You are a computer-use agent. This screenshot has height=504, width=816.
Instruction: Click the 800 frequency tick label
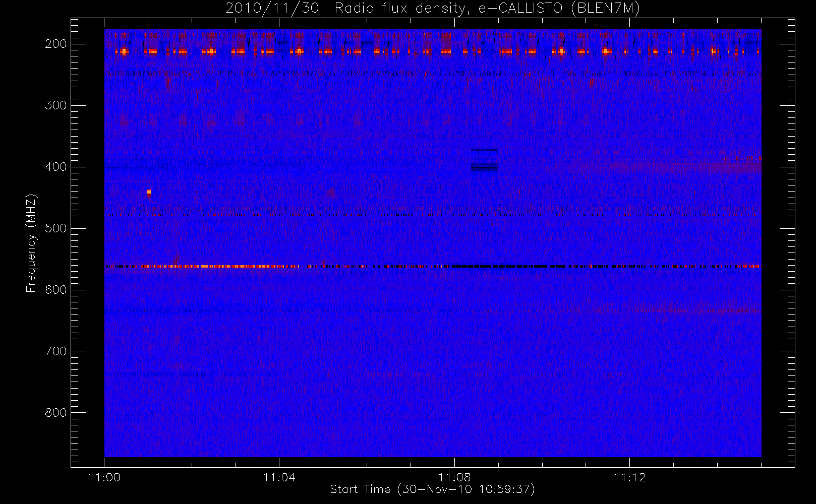[56, 413]
